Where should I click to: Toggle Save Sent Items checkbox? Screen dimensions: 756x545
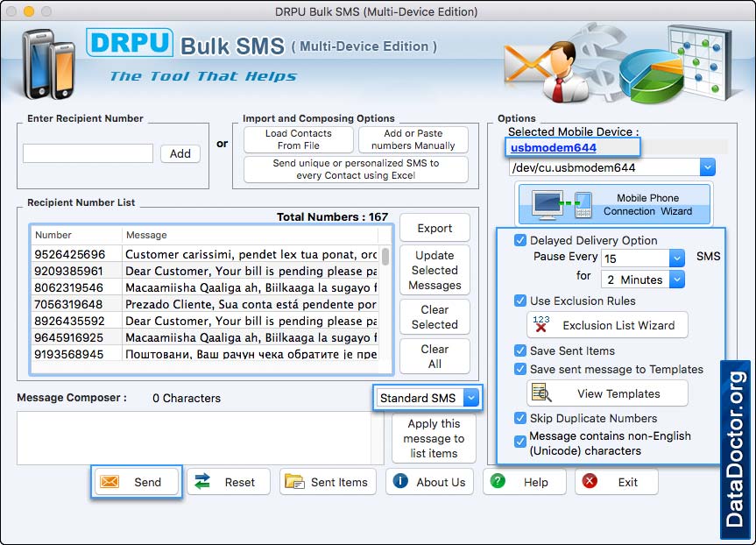520,350
